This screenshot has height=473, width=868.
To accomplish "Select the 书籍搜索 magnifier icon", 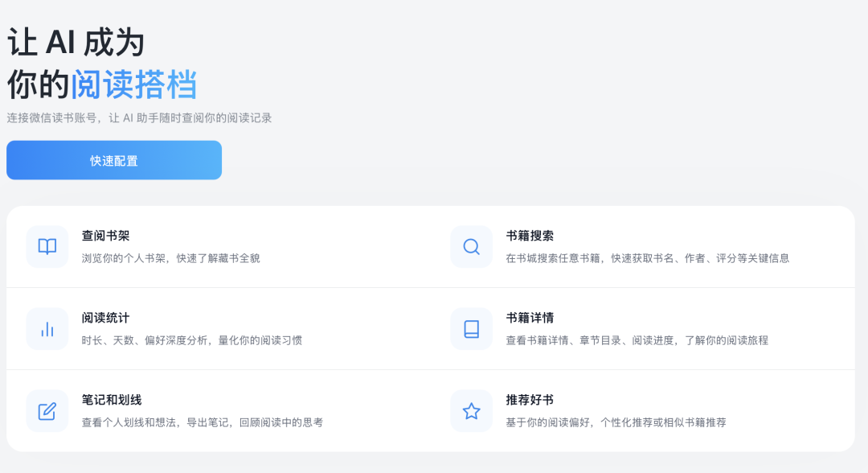I will tap(471, 246).
